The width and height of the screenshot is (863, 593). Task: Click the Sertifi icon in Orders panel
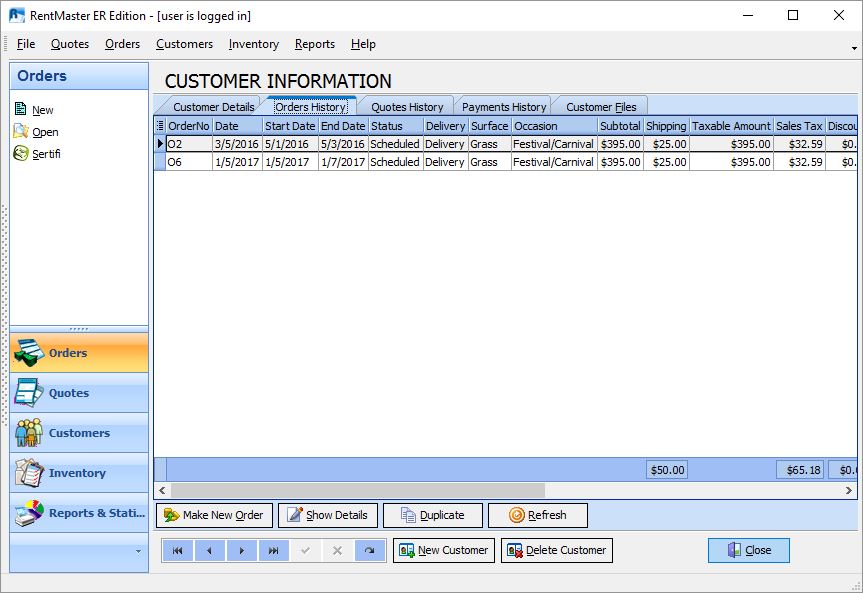[x=21, y=154]
